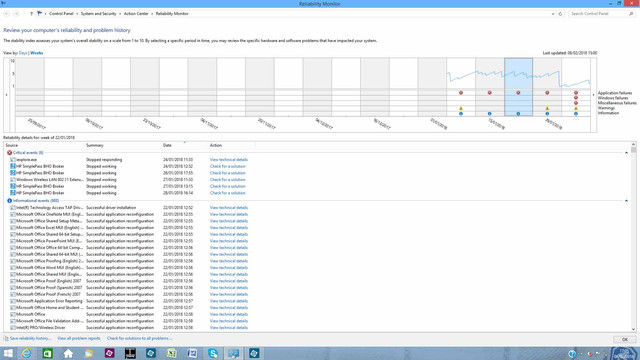Click the OK button
This screenshot has height=360, width=640.
pos(624,340)
